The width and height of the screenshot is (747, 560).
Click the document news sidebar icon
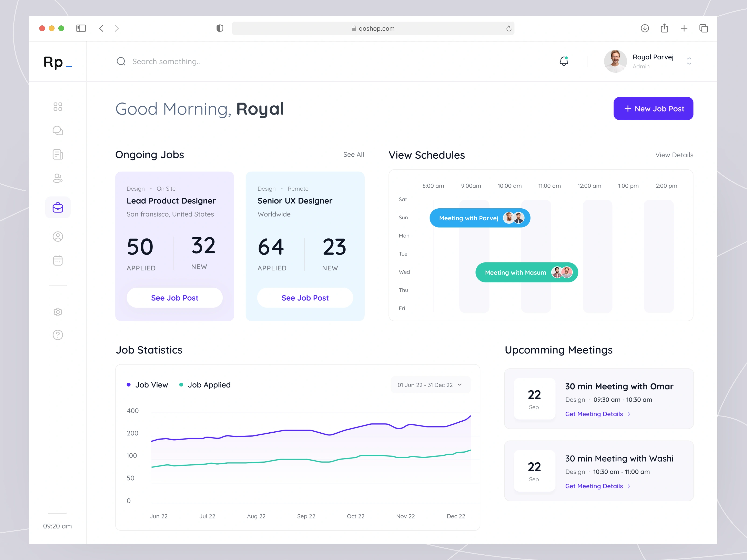[x=58, y=155]
